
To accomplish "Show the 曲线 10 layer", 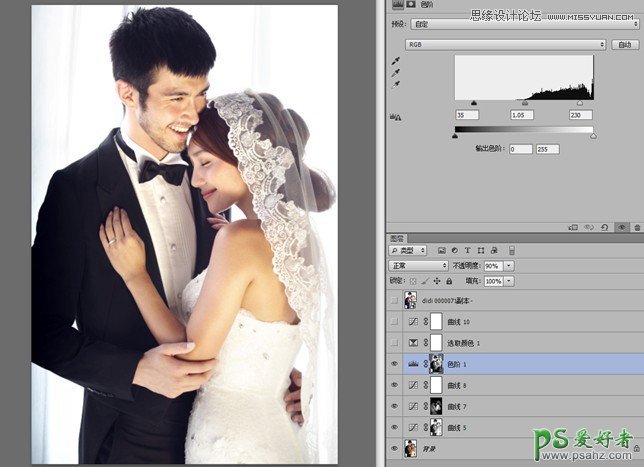I will [x=396, y=321].
